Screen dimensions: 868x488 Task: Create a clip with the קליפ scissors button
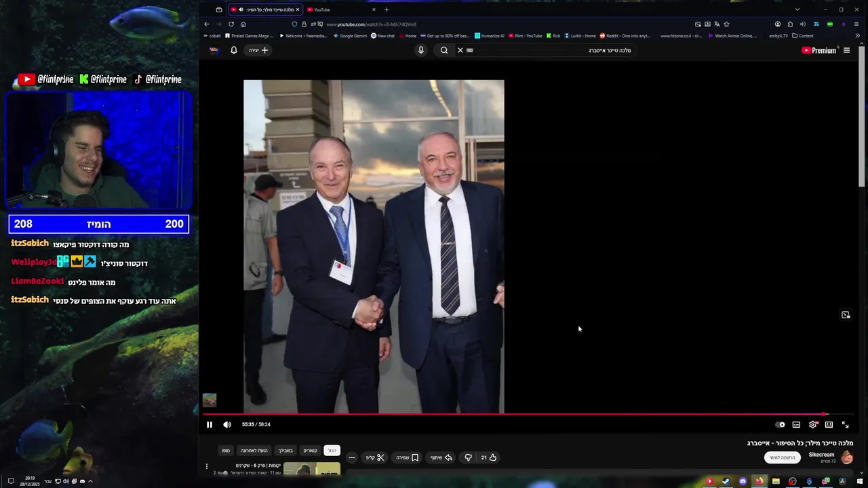coord(376,457)
